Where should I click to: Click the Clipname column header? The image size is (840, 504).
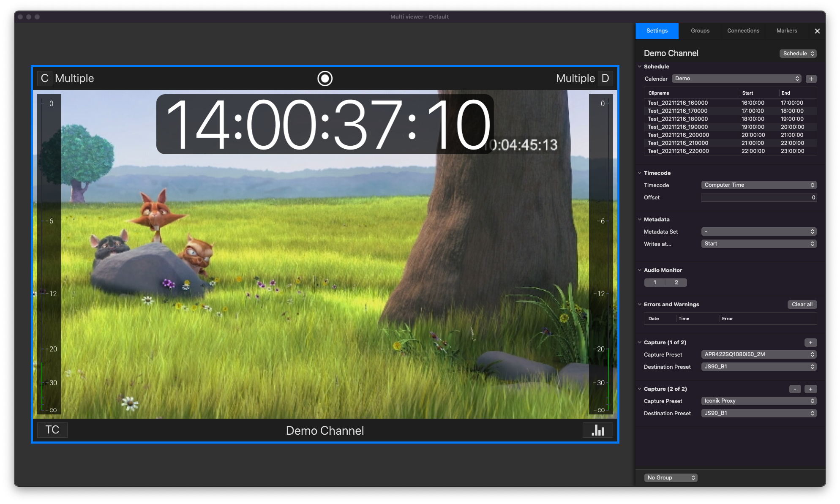692,93
